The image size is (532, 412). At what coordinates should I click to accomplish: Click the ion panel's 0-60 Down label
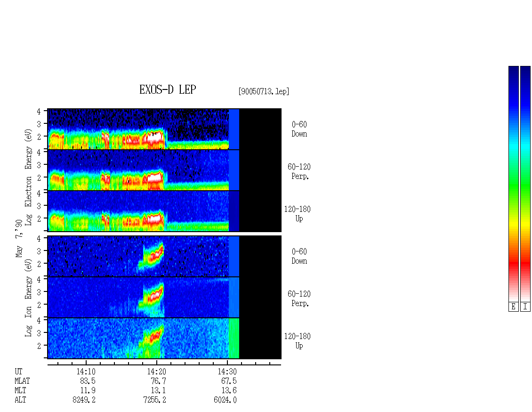pyautogui.click(x=299, y=256)
